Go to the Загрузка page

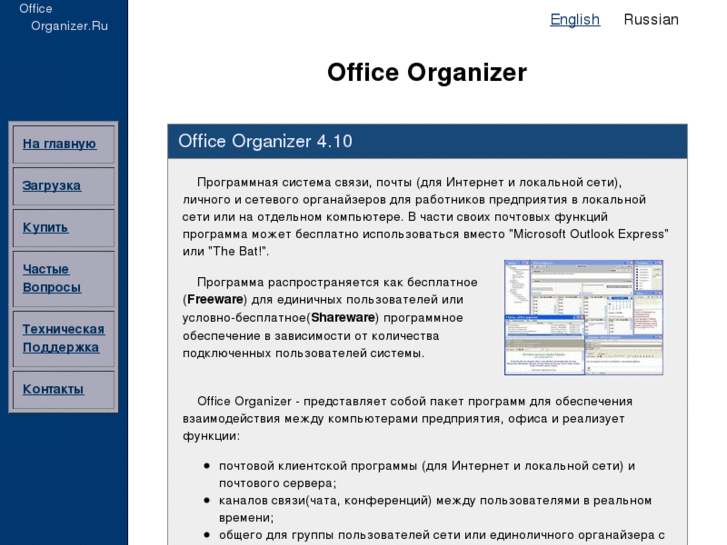[x=51, y=186]
